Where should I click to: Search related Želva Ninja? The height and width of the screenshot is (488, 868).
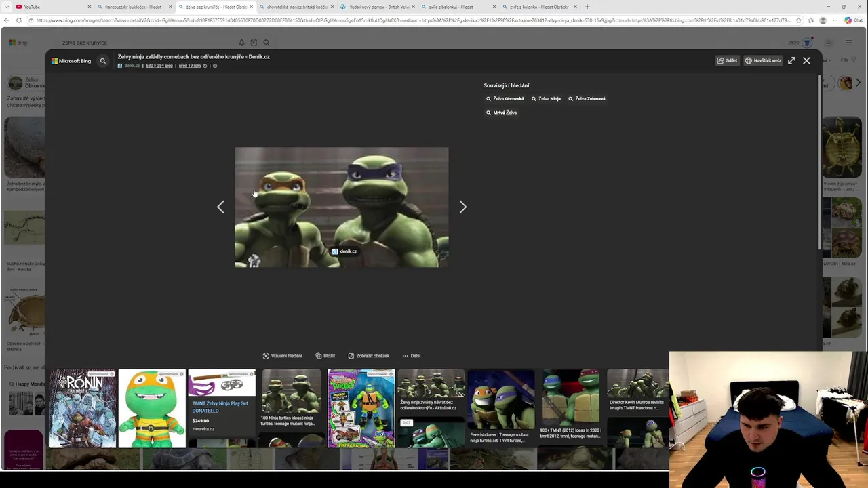click(546, 99)
